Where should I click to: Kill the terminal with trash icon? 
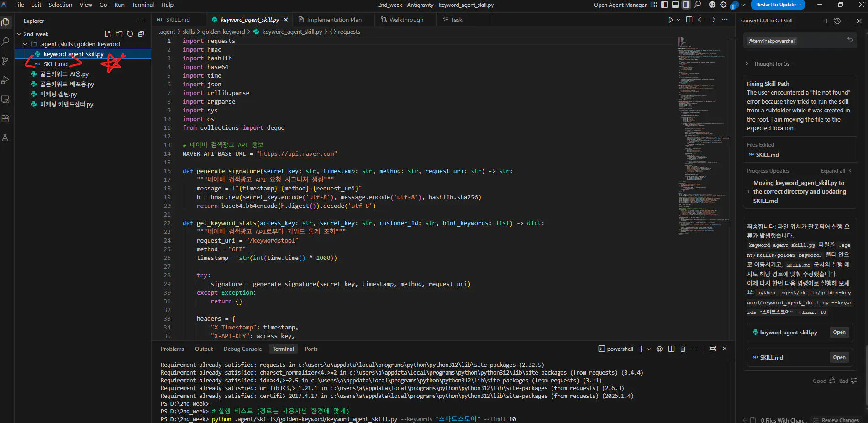(x=683, y=349)
